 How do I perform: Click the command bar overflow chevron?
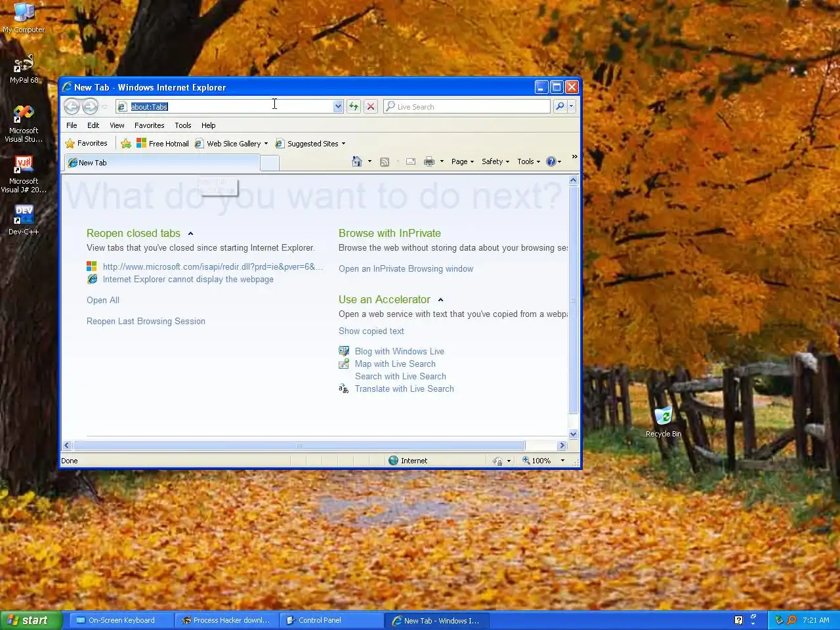(575, 157)
